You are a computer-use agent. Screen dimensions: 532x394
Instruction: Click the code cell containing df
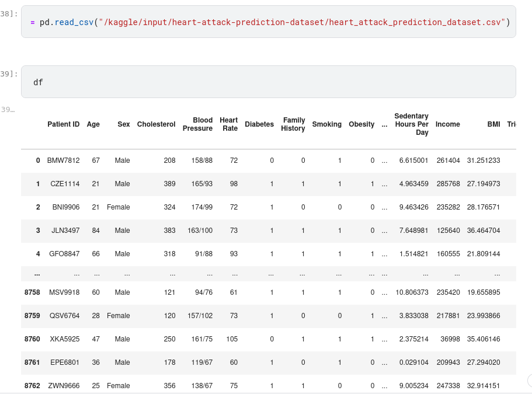click(x=268, y=82)
